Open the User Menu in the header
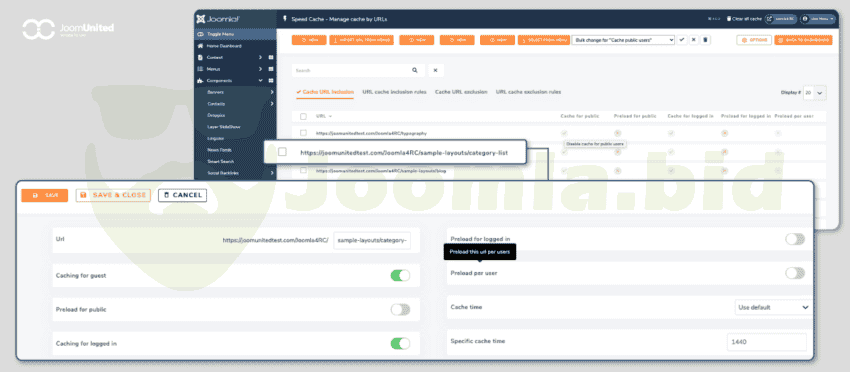Screen dimensions: 850x372 point(819,19)
